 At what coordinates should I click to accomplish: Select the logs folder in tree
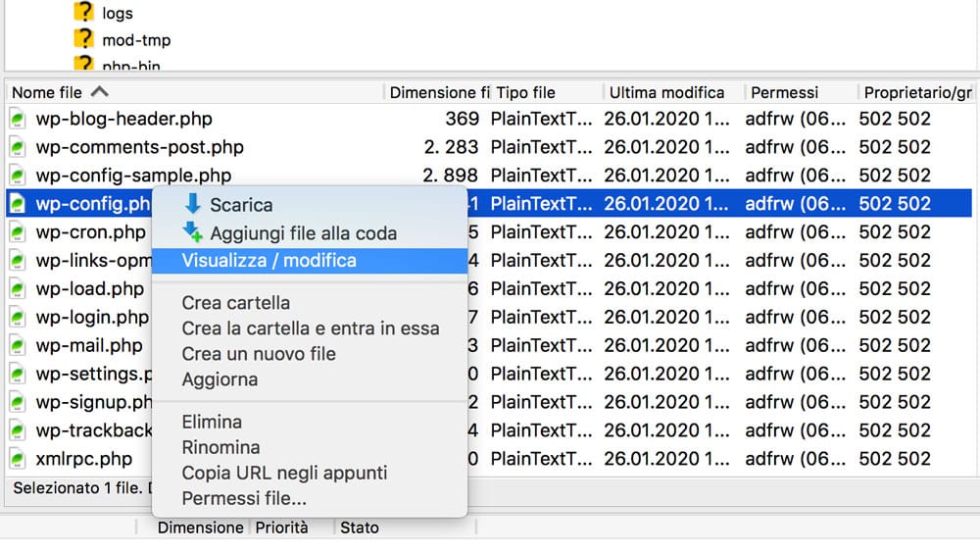(118, 13)
